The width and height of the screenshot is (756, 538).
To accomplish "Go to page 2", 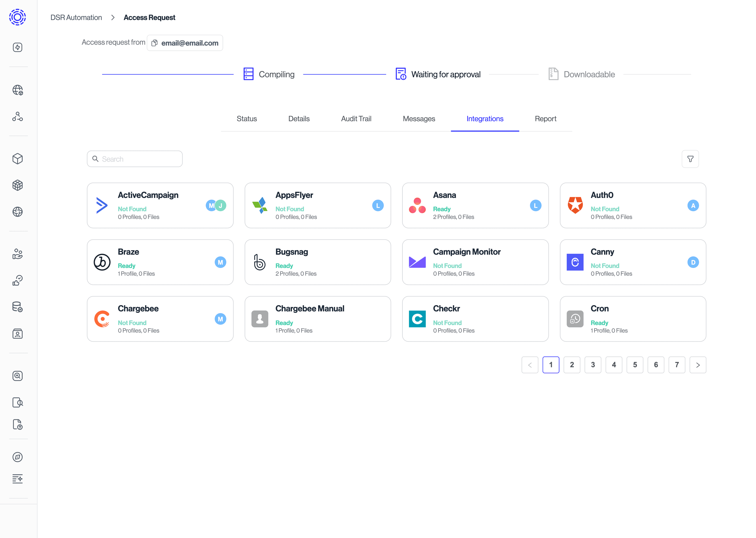I will 572,365.
